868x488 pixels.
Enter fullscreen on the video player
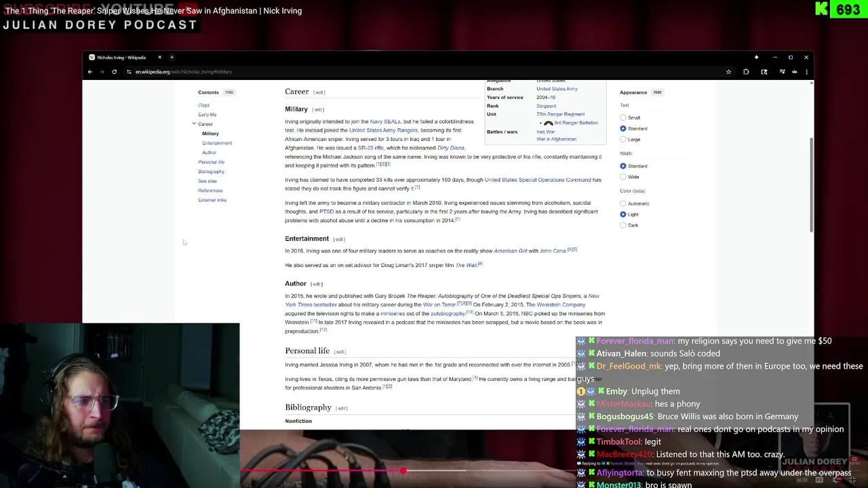[852, 480]
